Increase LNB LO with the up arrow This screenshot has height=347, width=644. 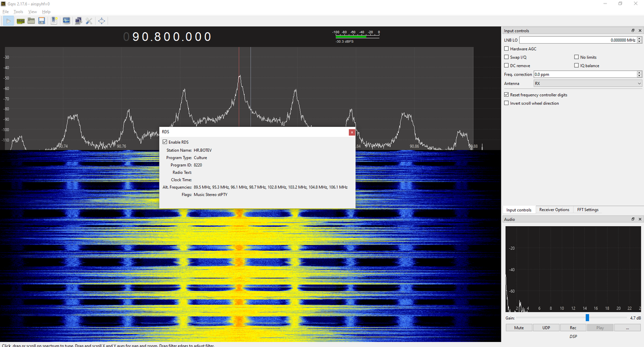tap(640, 38)
